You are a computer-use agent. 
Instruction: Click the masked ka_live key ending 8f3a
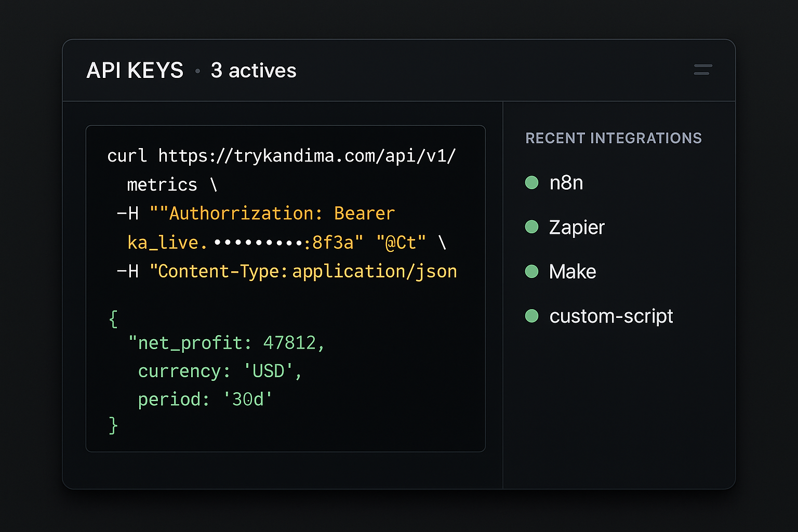tap(245, 243)
